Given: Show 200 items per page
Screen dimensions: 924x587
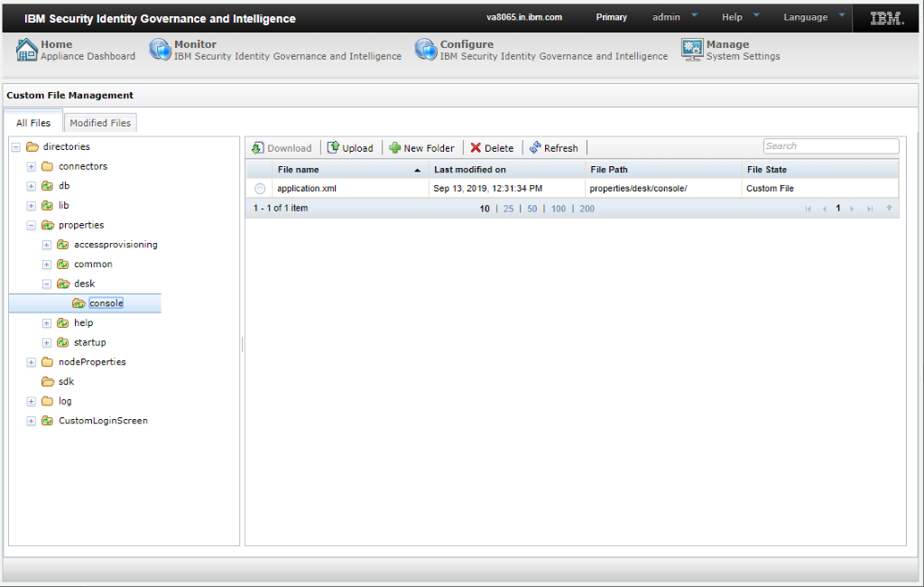Looking at the screenshot, I should [587, 209].
